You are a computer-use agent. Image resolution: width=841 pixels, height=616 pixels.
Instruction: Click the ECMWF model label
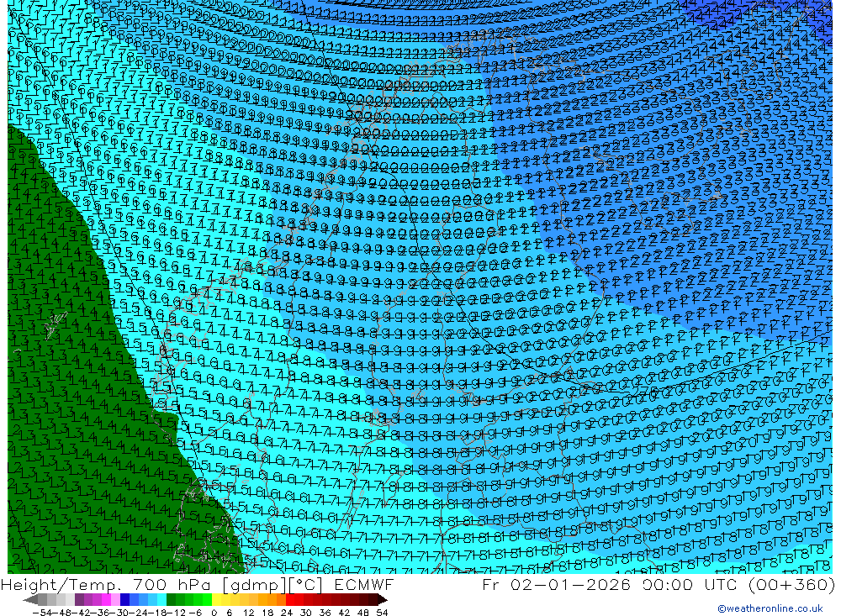pyautogui.click(x=363, y=584)
